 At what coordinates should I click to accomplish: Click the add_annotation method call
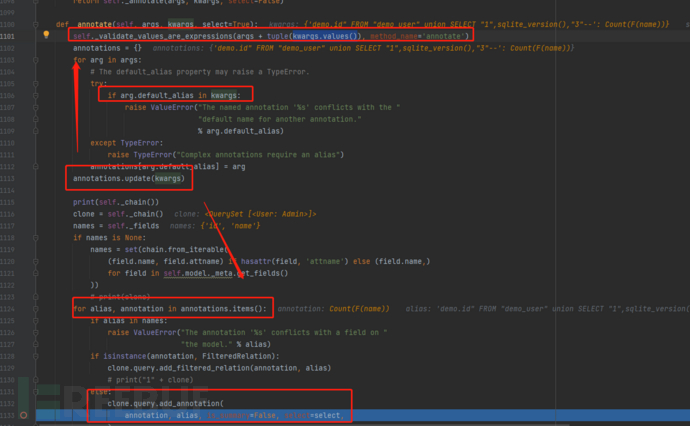click(x=186, y=402)
